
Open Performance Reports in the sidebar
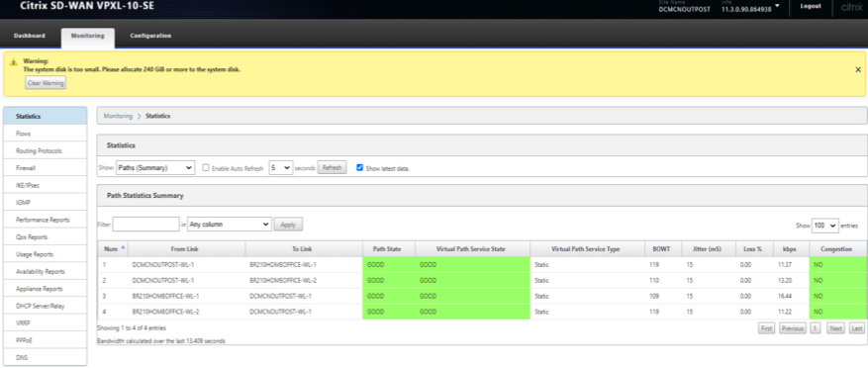point(45,220)
